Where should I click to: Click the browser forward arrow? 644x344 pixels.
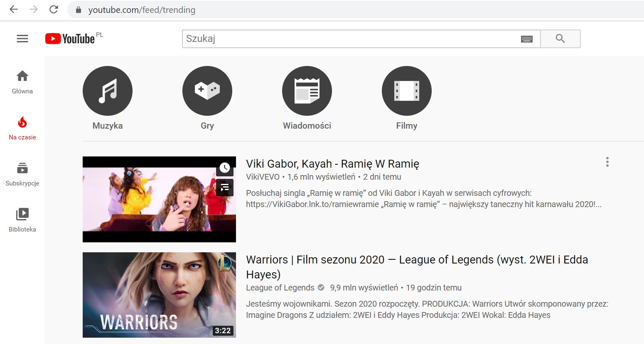tap(34, 10)
